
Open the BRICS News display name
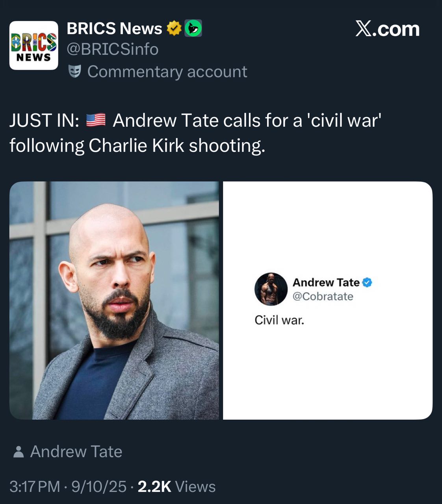[x=114, y=28]
